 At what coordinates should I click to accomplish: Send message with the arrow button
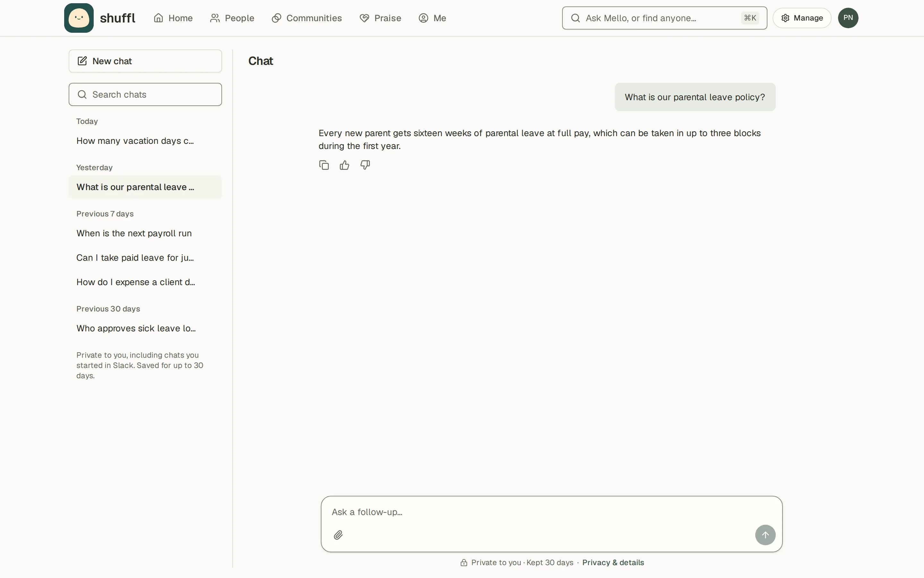[x=765, y=535]
